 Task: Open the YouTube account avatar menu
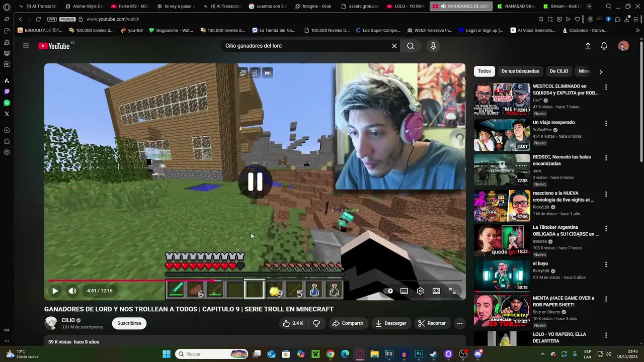click(x=623, y=46)
